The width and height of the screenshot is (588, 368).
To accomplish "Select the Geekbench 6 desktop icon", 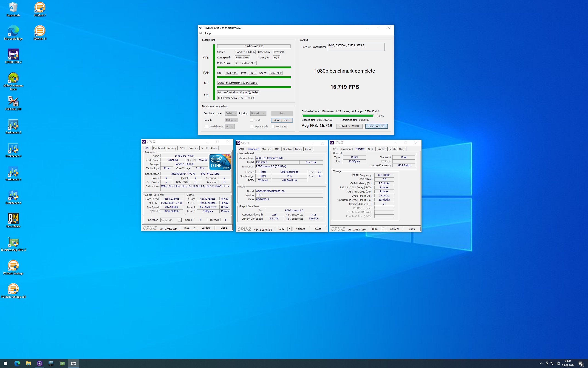I will pos(13,197).
